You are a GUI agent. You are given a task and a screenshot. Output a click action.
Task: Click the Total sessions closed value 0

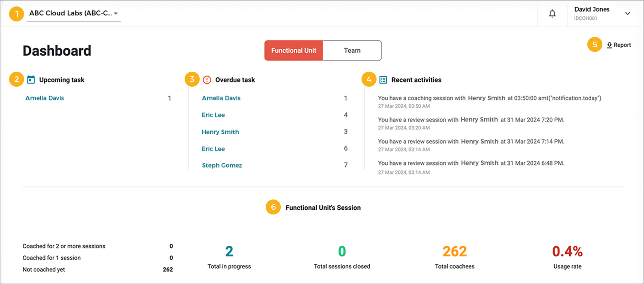click(x=342, y=251)
